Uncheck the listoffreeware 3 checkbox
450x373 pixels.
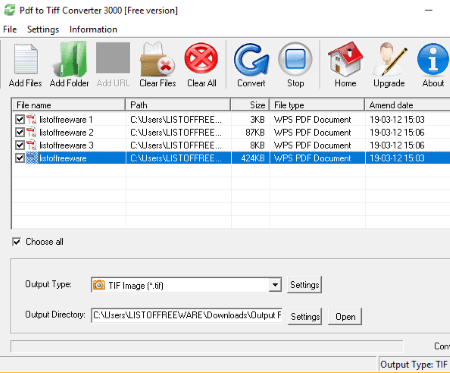click(20, 145)
